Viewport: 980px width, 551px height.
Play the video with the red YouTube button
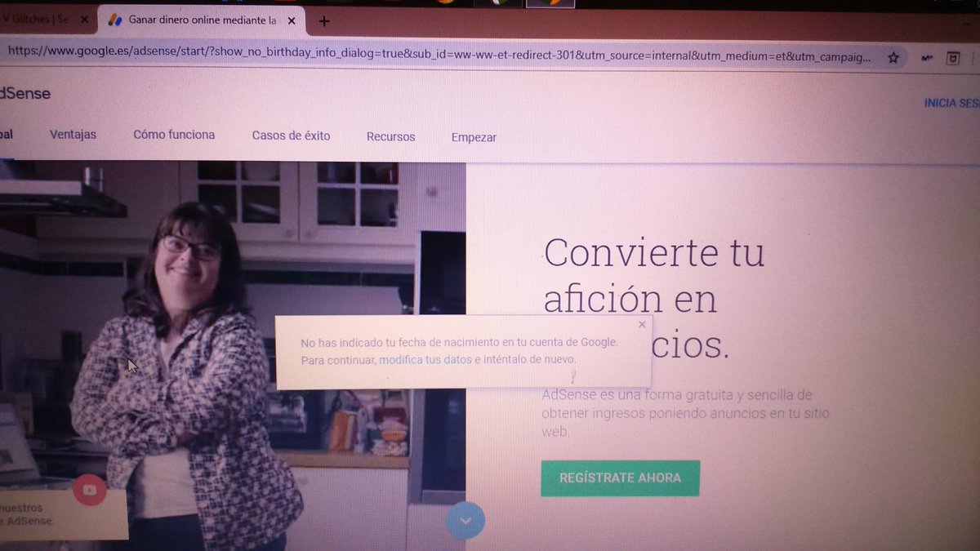[x=90, y=490]
